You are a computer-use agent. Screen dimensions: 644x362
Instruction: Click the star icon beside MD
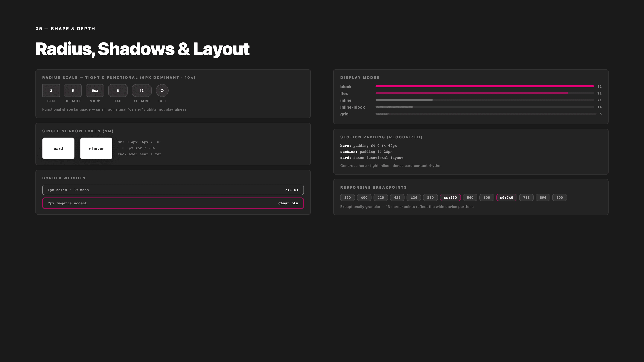point(98,101)
